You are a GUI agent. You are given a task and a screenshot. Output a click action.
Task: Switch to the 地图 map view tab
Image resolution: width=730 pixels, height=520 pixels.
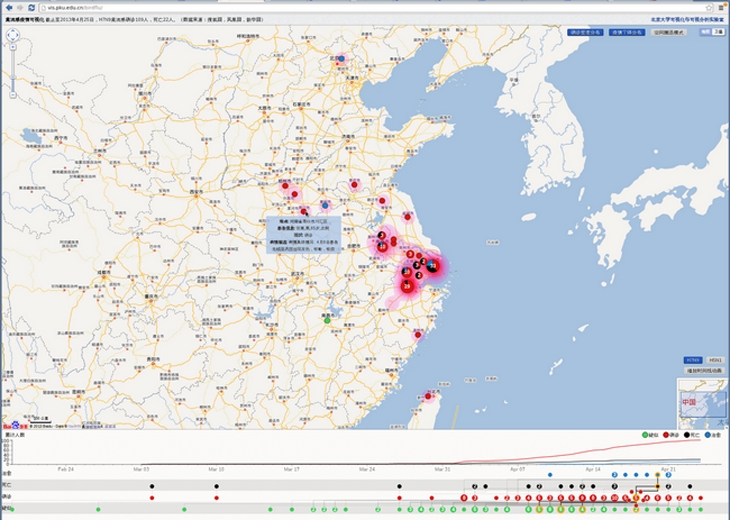[706, 32]
